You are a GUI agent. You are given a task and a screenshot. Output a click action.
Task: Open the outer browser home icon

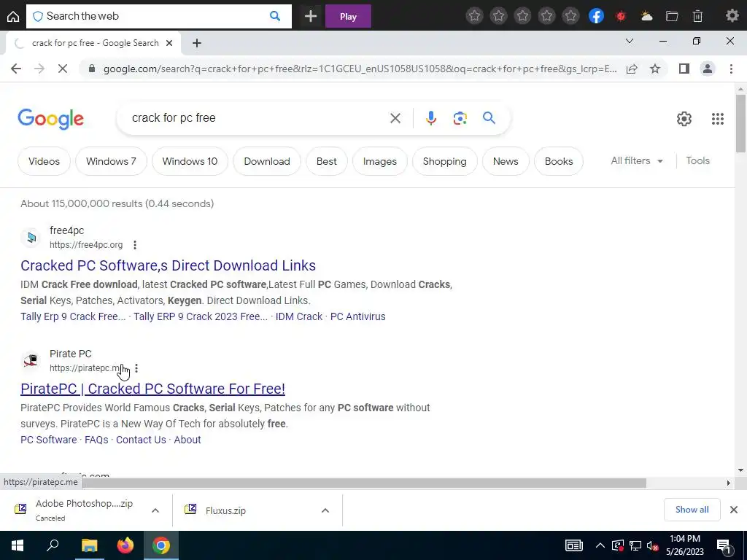click(13, 17)
